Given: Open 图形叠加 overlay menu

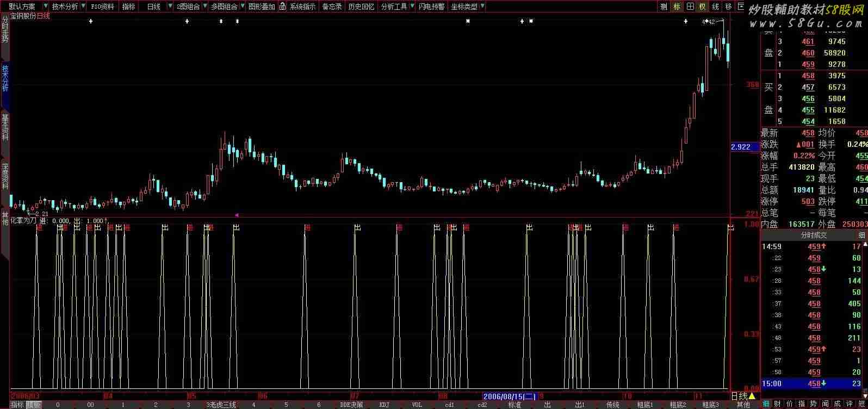Looking at the screenshot, I should pyautogui.click(x=262, y=7).
